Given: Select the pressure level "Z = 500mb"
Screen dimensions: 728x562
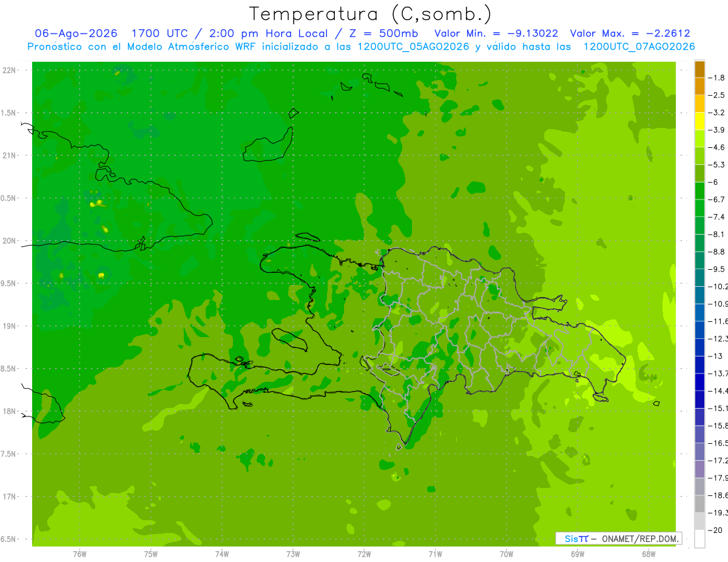Looking at the screenshot, I should click(384, 33).
